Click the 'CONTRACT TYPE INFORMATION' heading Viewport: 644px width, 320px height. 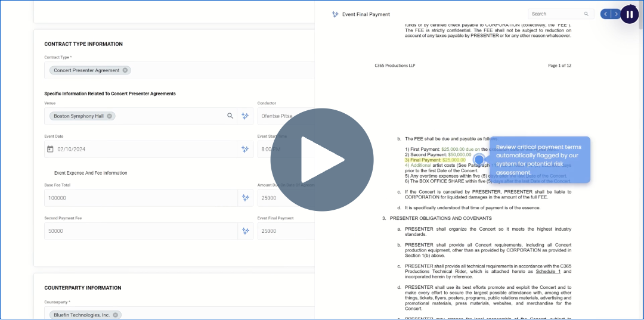click(x=83, y=44)
